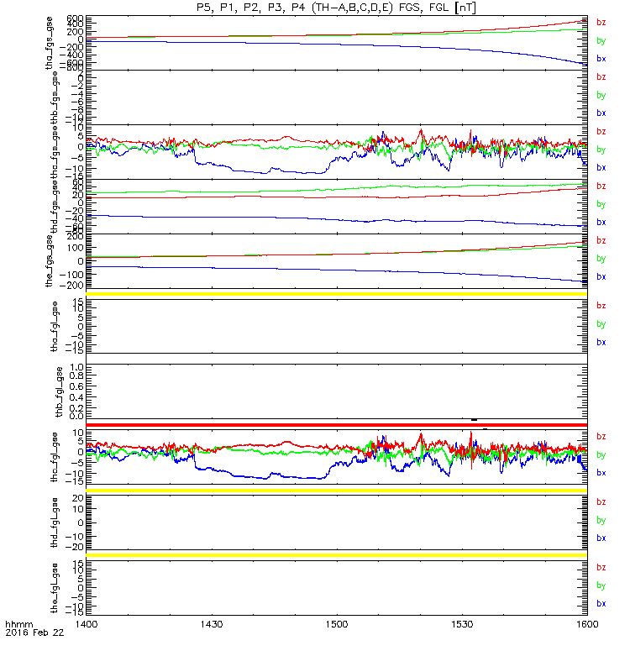The height and width of the screenshot is (672, 630).
Task: Select the bz legend of the tha_fgs_gse panel
Action: coord(601,23)
